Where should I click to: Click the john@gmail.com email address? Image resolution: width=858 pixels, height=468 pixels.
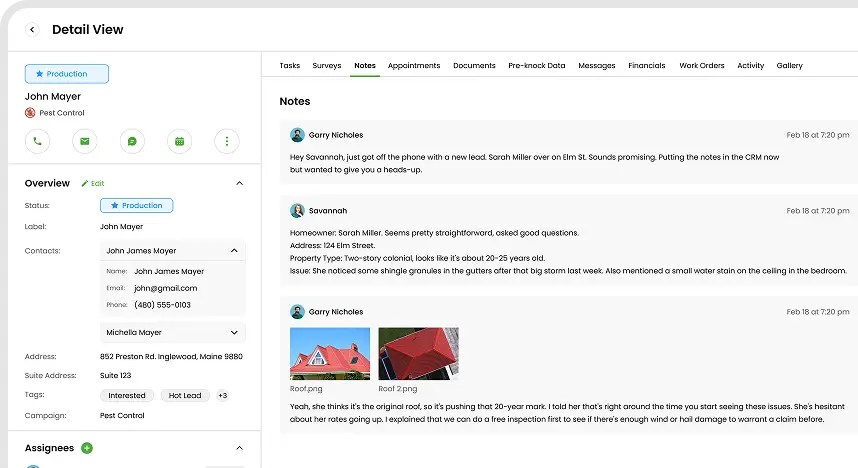coord(166,288)
